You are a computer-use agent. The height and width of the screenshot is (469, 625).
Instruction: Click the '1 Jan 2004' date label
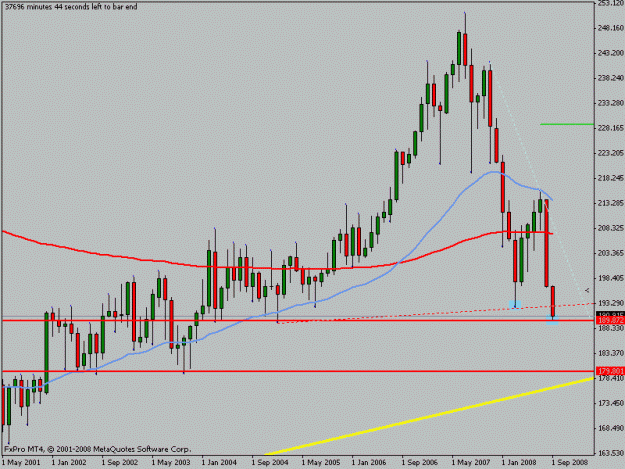coord(219,463)
